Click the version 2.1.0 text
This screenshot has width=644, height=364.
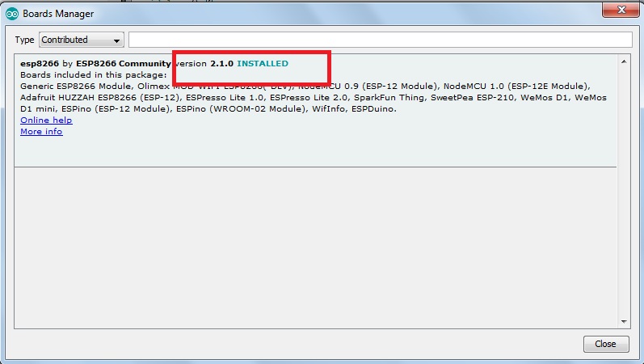pyautogui.click(x=204, y=64)
